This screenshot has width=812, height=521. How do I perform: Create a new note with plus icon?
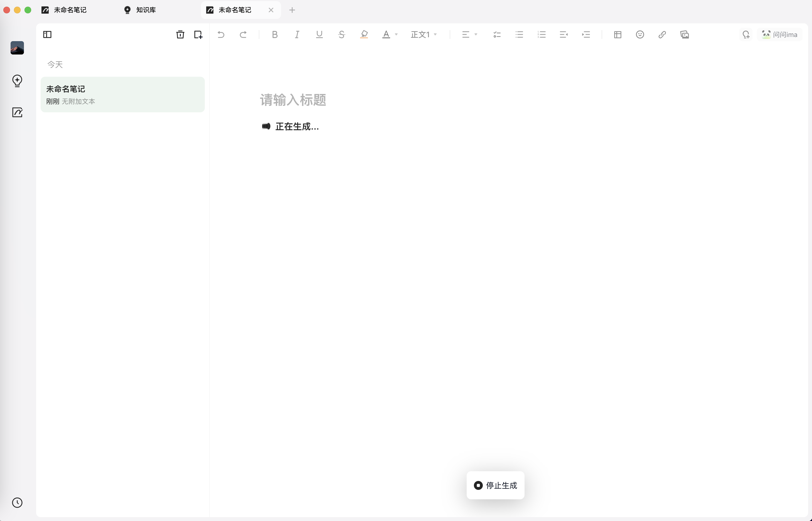coord(198,34)
